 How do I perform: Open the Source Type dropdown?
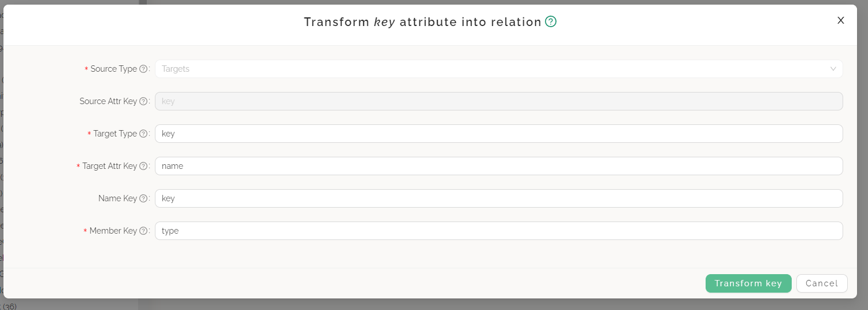coord(491,69)
